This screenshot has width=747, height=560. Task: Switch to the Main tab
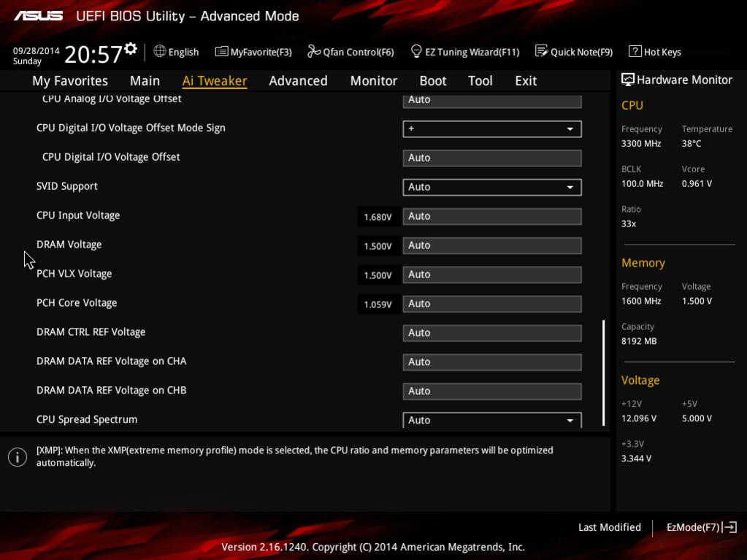click(145, 81)
